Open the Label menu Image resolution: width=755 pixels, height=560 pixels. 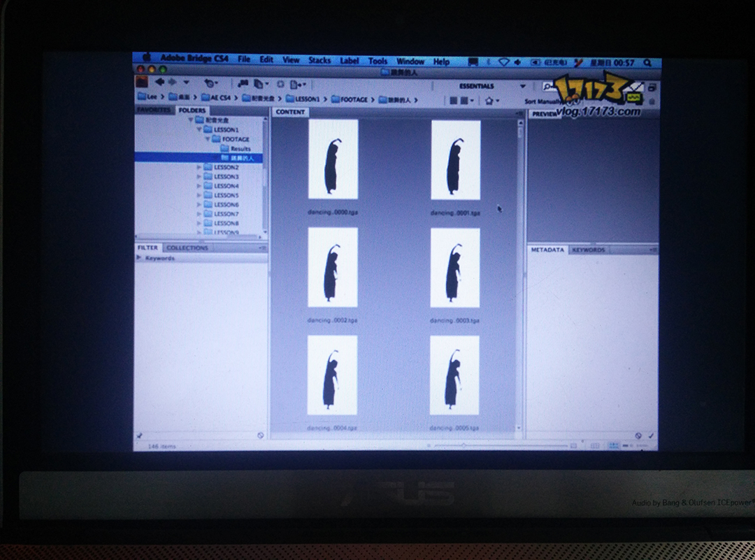click(x=349, y=61)
